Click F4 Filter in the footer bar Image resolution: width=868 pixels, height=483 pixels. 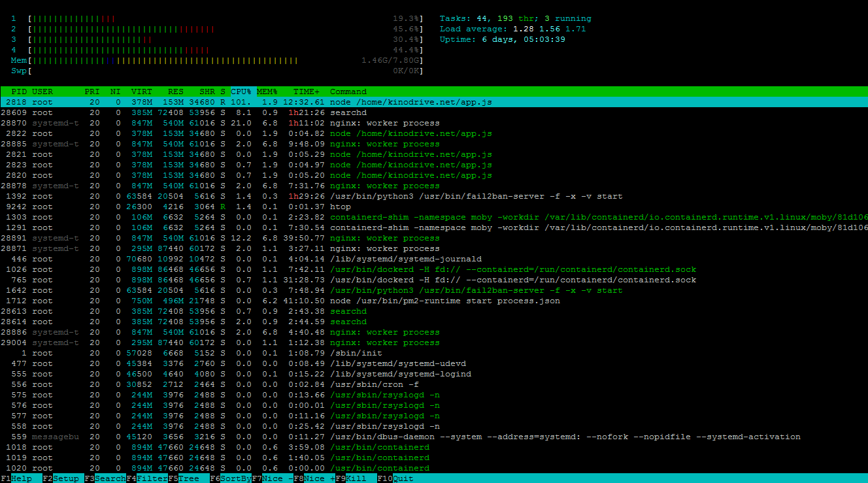pos(146,478)
